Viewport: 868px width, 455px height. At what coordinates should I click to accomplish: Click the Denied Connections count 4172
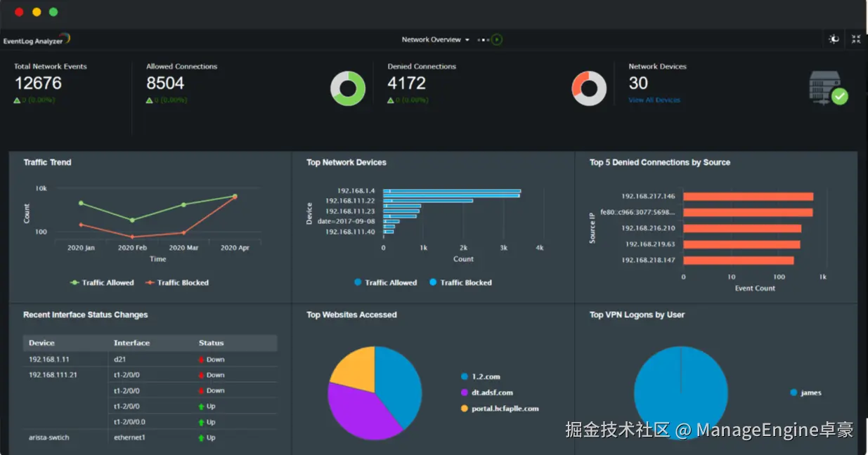(407, 83)
